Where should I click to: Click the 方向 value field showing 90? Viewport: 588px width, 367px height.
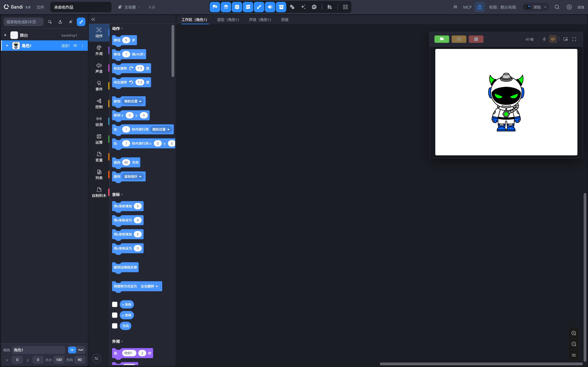[80, 360]
